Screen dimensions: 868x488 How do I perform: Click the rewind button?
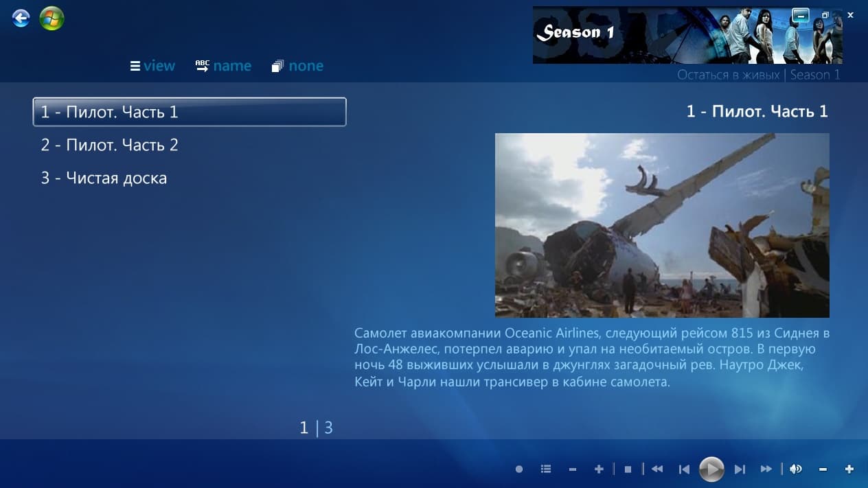657,469
